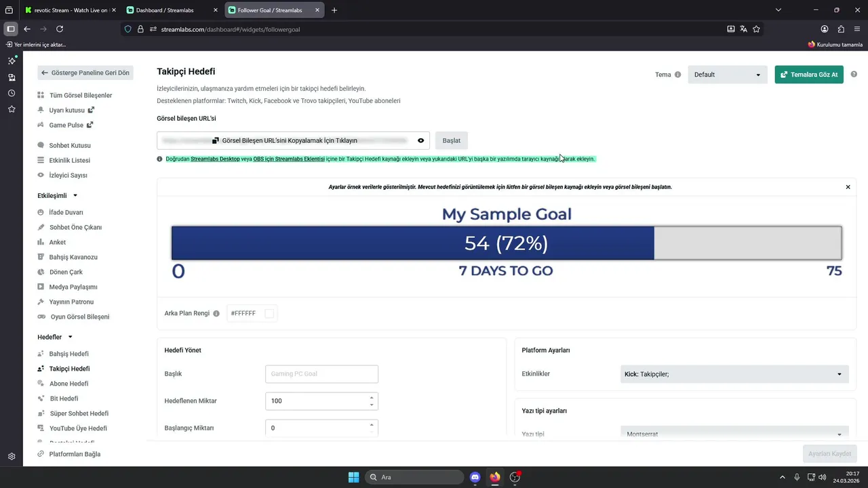Open the Abone Hedefi menu item
The width and height of the screenshot is (868, 488).
(x=68, y=384)
